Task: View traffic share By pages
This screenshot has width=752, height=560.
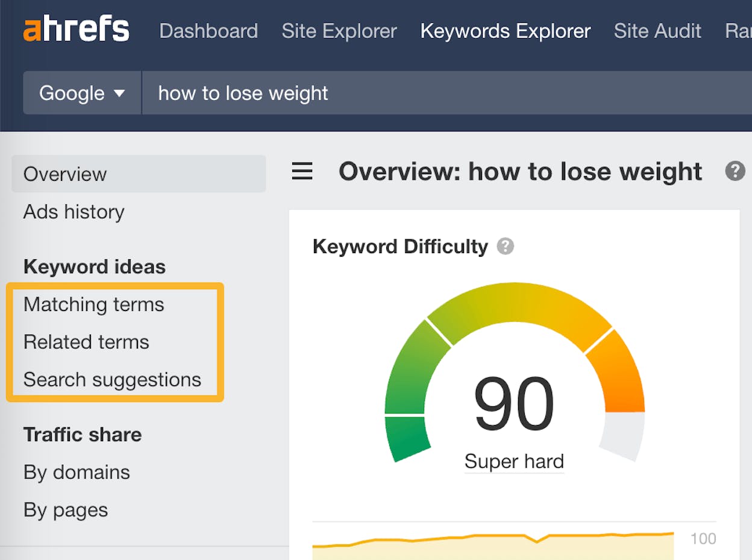Action: pyautogui.click(x=66, y=510)
